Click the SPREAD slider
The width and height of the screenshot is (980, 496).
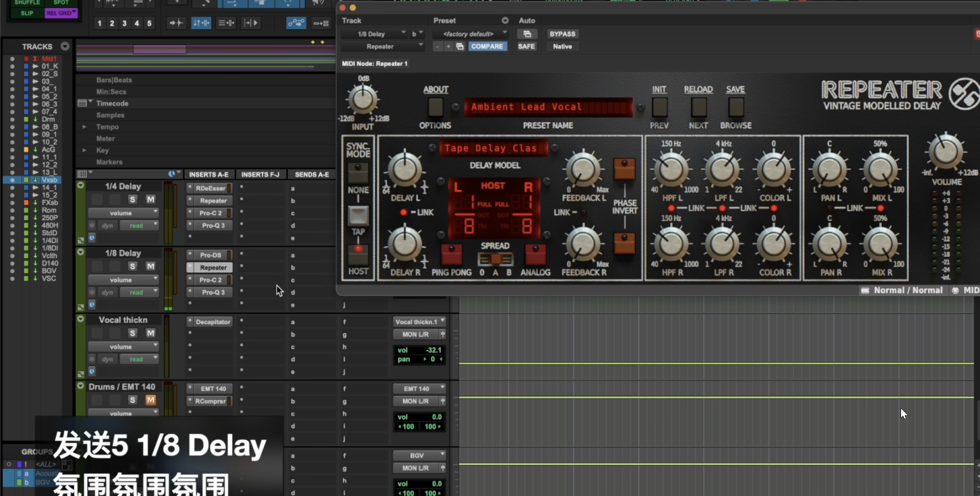[x=495, y=259]
